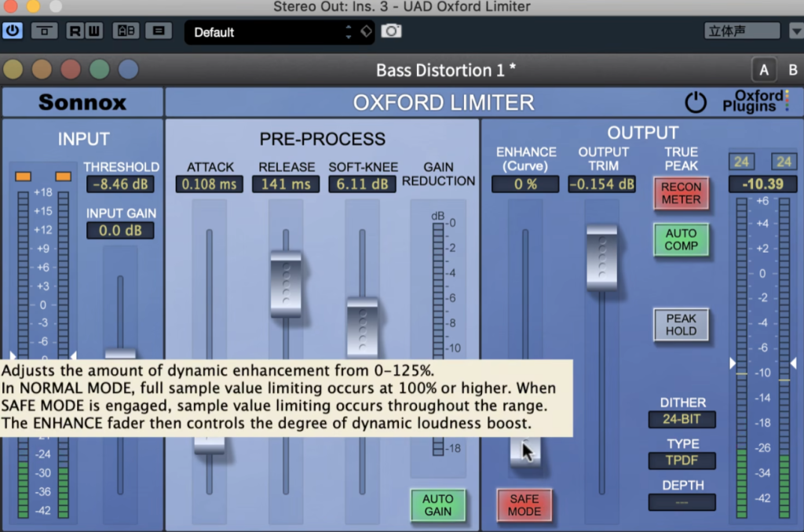Click the left output threshold marker triangle
The height and width of the screenshot is (532, 804).
point(733,363)
